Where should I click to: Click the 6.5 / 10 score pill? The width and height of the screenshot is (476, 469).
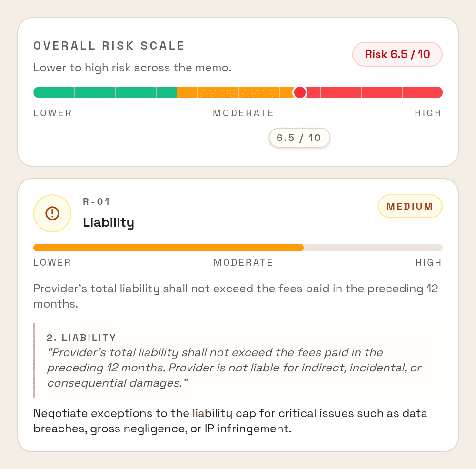tap(299, 138)
